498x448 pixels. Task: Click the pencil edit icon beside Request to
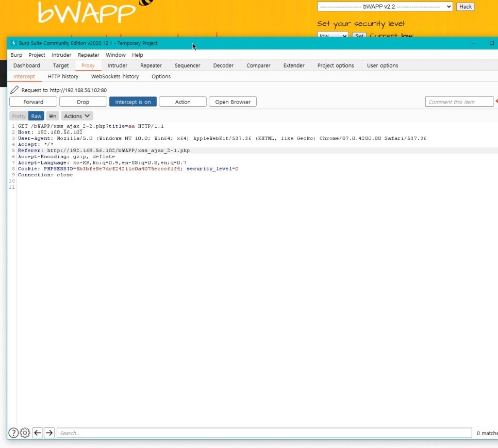pyautogui.click(x=14, y=90)
